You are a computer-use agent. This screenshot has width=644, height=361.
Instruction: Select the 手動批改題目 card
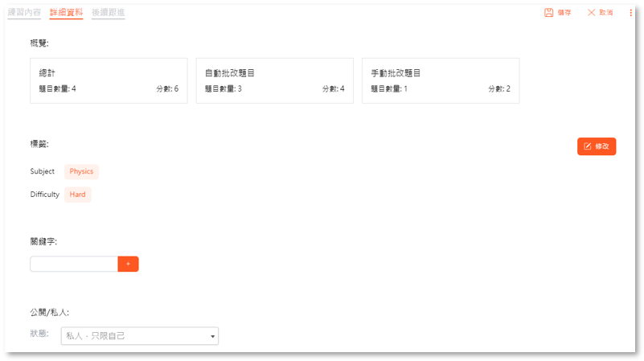click(440, 80)
